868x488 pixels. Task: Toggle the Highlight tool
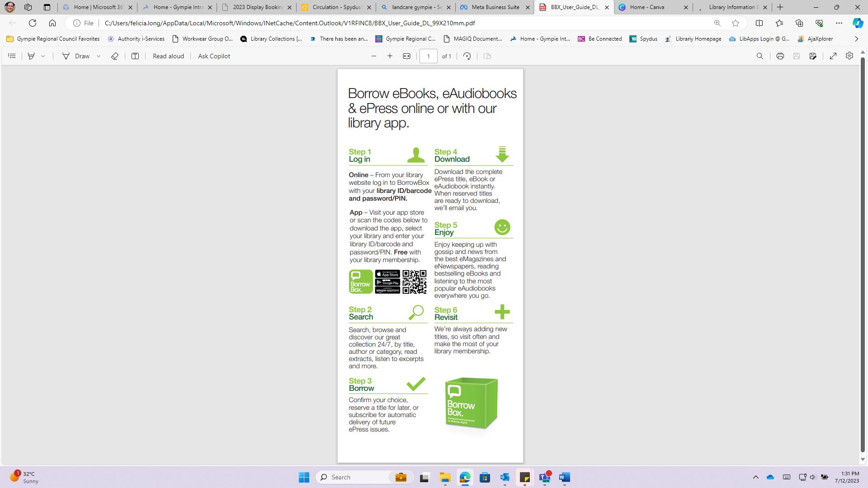(x=31, y=56)
